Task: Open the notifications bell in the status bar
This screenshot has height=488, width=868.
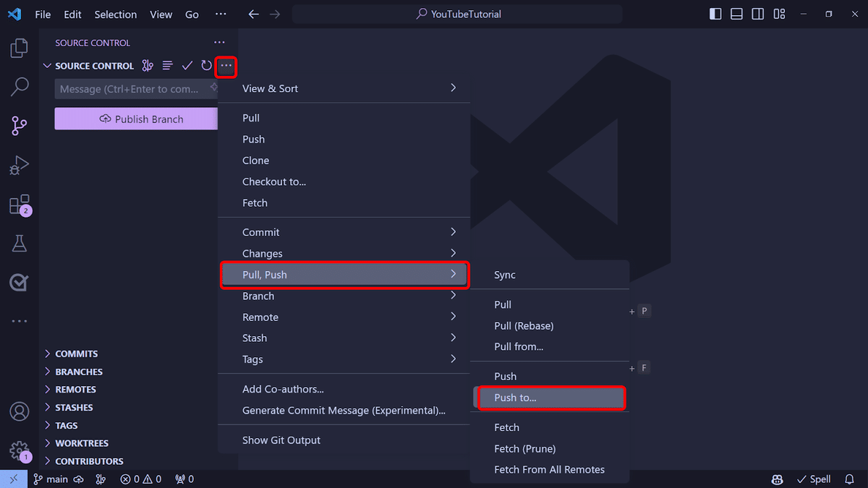Action: [x=849, y=479]
